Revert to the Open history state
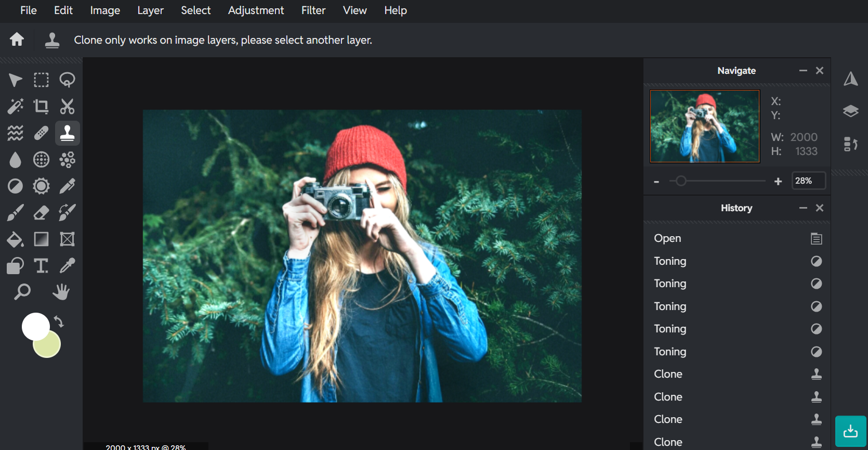The image size is (868, 450). point(737,238)
